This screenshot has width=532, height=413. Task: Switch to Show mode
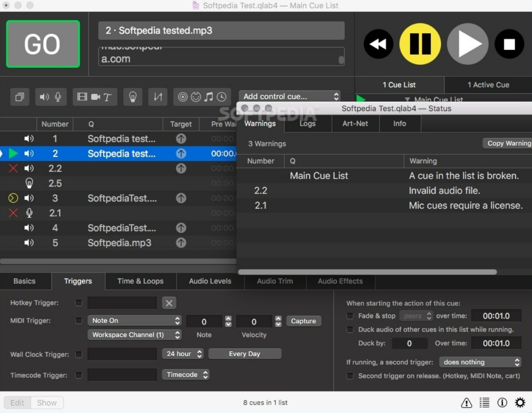coord(47,402)
